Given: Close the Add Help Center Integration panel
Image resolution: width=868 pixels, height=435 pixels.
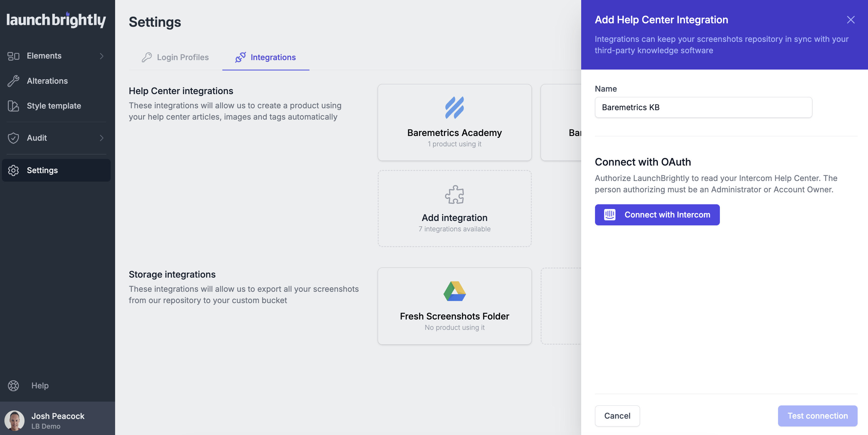Looking at the screenshot, I should pyautogui.click(x=851, y=20).
